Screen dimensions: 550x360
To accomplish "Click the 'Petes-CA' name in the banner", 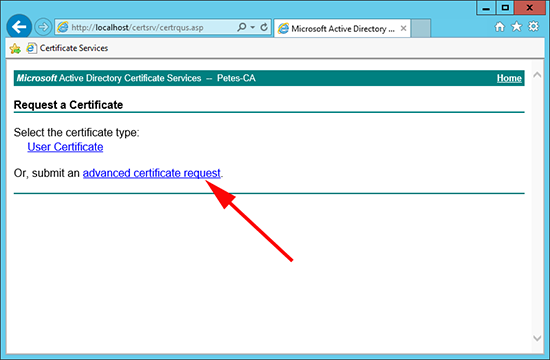I will [x=236, y=78].
